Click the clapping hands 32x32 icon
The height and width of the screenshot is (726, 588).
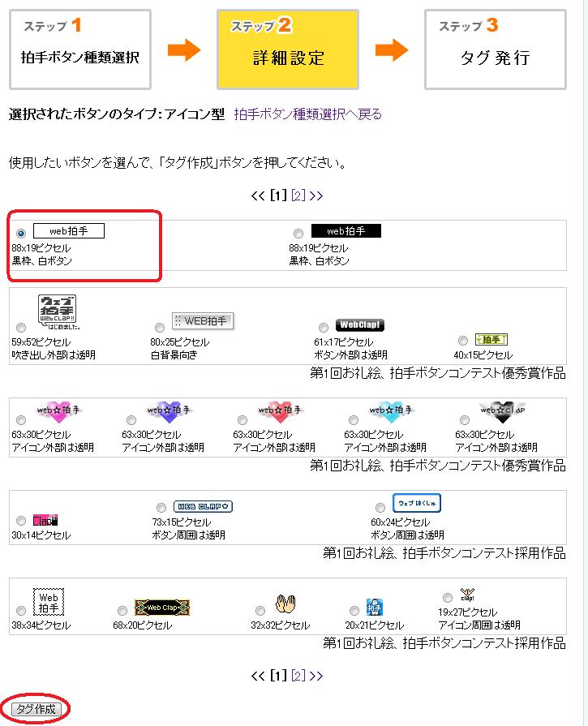285,604
